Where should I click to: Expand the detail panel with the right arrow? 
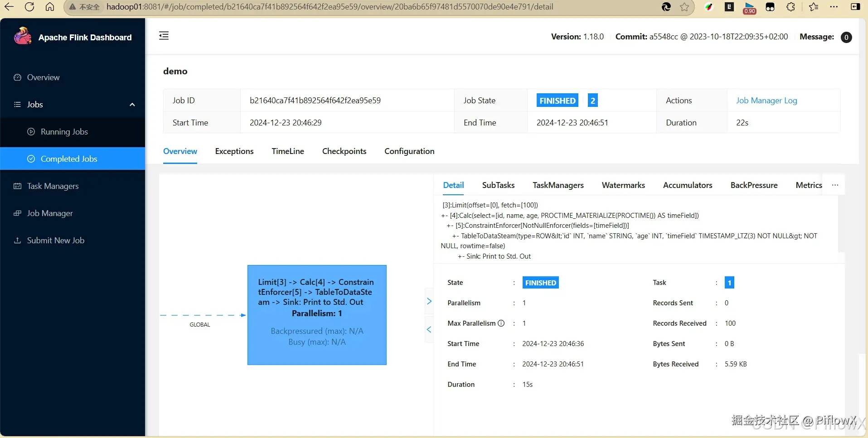(x=429, y=301)
